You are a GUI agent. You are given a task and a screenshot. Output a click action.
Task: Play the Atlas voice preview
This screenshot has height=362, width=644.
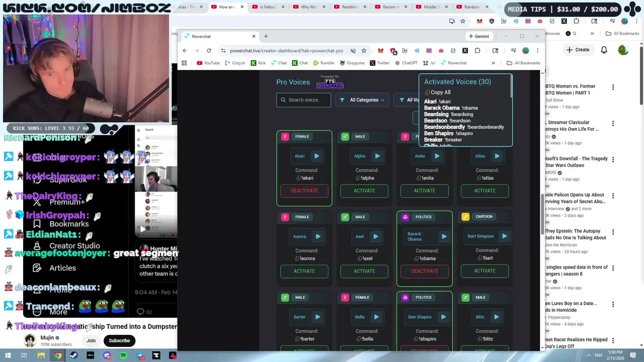[x=497, y=156]
